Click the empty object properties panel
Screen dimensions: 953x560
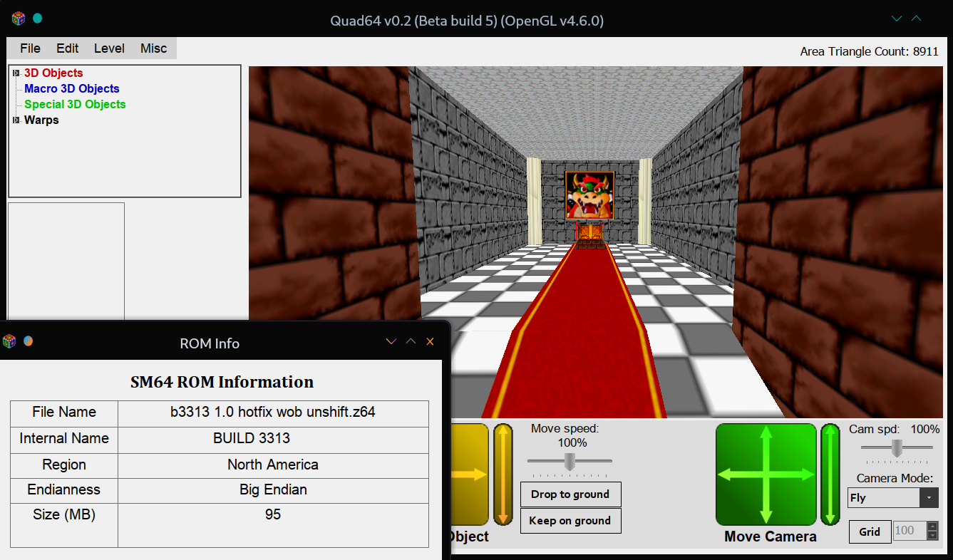(66, 261)
